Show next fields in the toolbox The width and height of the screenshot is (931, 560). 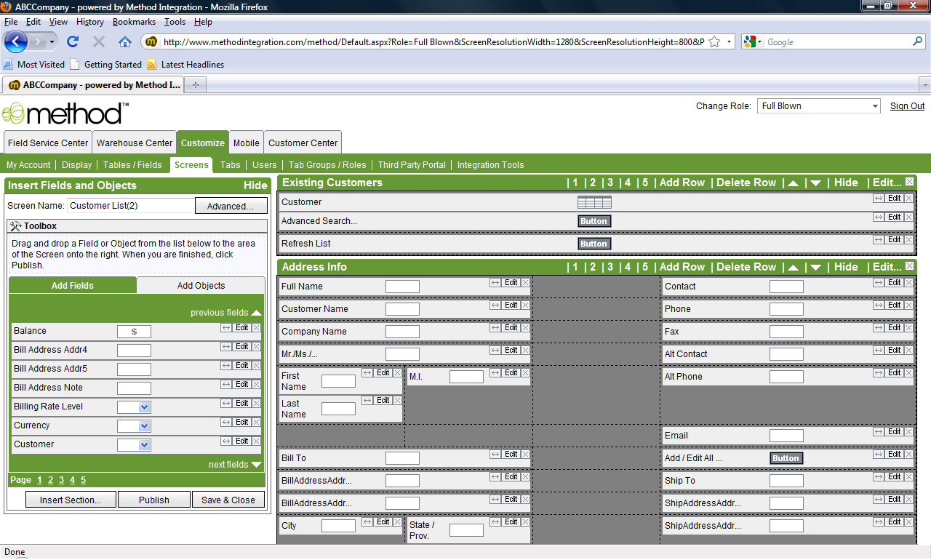coord(234,465)
